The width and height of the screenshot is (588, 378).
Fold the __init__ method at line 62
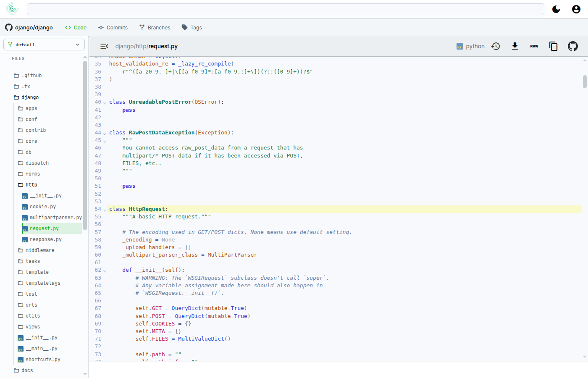105,270
